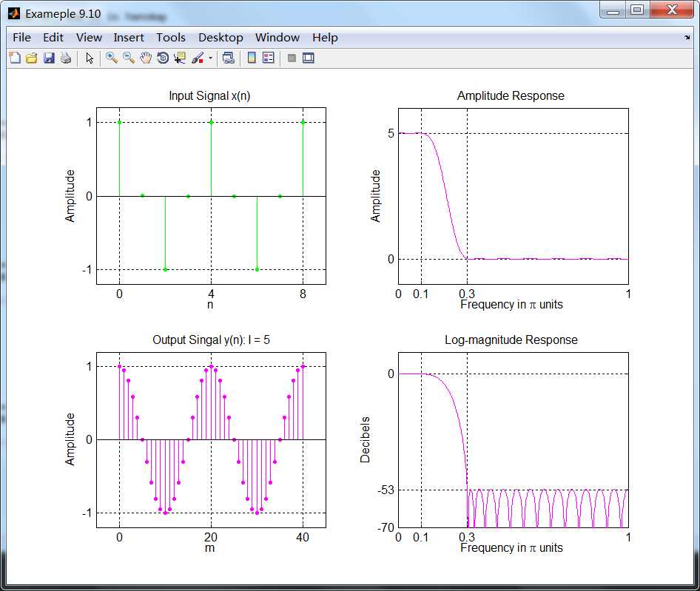The image size is (700, 591).
Task: Click the Link Plot toolbar icon
Action: pyautogui.click(x=229, y=58)
